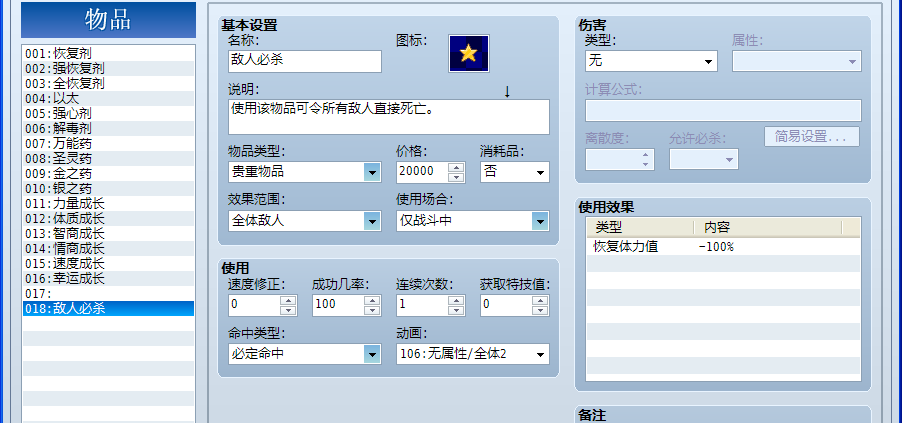Select item 016:幸运成长
Viewport: 902px width, 423px height.
tap(108, 278)
